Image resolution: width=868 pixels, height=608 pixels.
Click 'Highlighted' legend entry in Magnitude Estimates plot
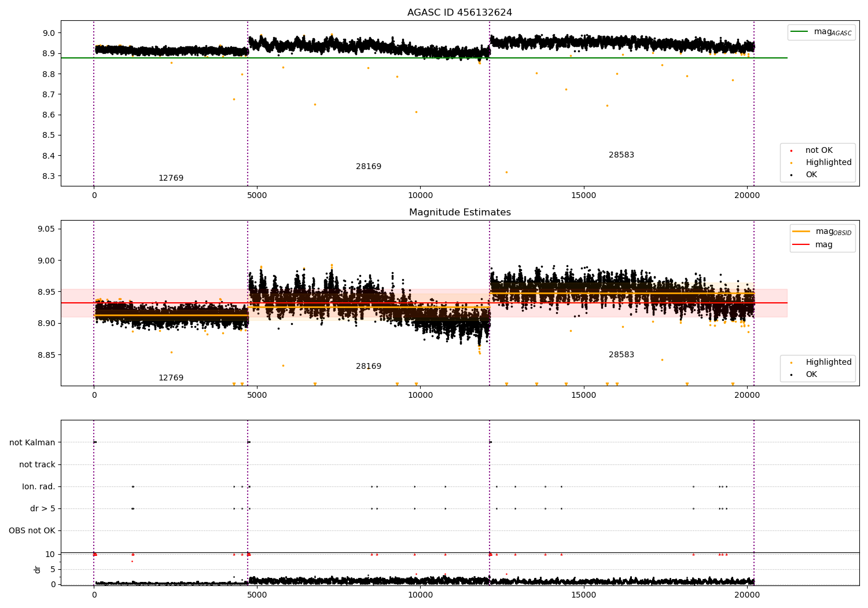[821, 362]
